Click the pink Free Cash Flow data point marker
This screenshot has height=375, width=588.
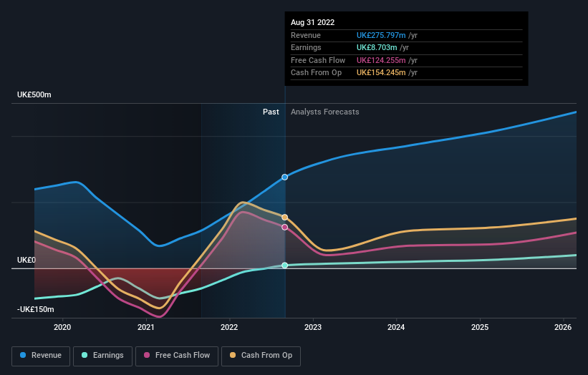coord(284,227)
